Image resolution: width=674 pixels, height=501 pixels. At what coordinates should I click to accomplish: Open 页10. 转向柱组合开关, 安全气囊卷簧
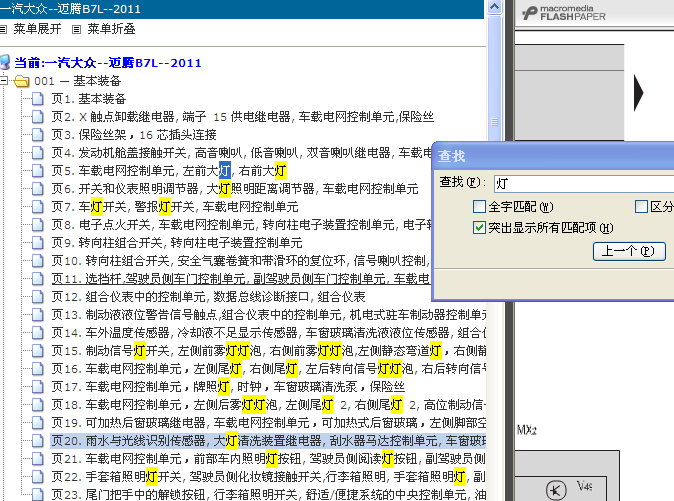(x=241, y=260)
